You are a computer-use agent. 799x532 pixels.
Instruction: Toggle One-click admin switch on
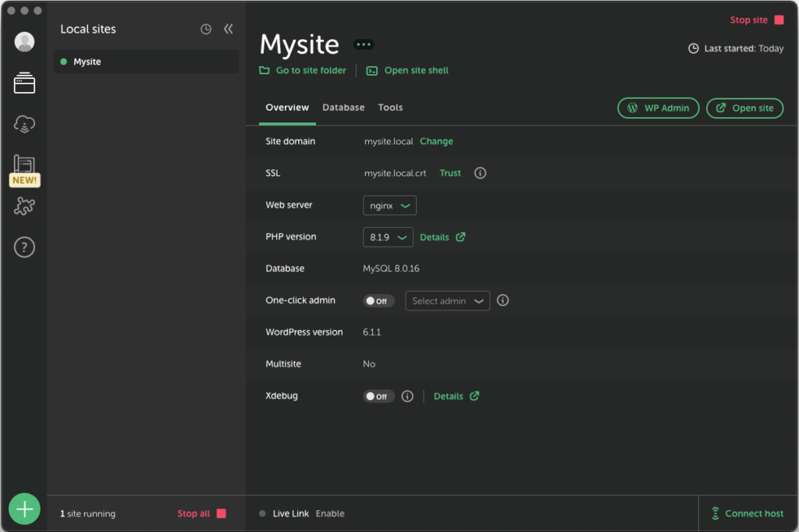click(378, 300)
